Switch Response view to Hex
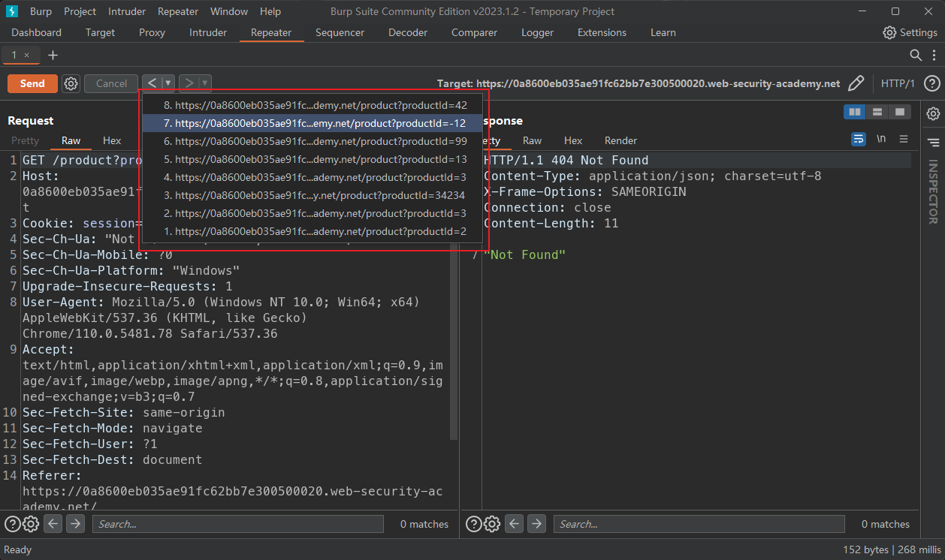The image size is (945, 560). tap(573, 140)
